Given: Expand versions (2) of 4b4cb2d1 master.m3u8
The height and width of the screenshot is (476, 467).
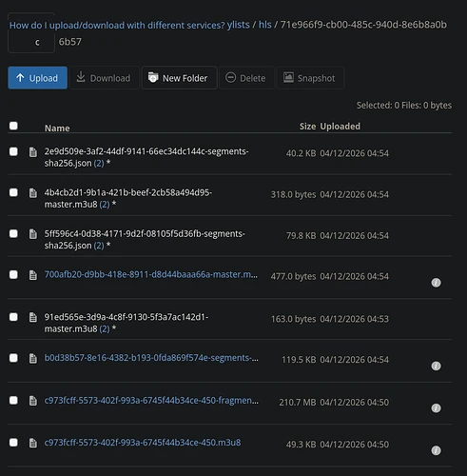Looking at the screenshot, I should click(105, 205).
